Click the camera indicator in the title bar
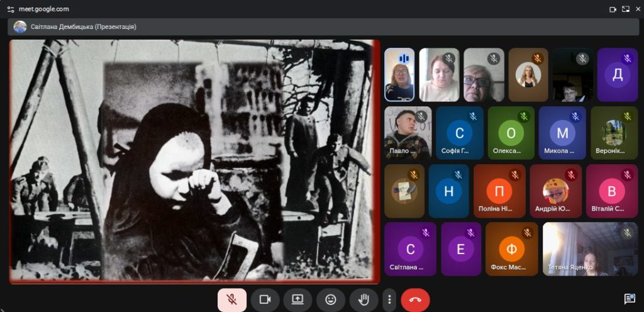Viewport: 644px width, 312px height. 613,9
